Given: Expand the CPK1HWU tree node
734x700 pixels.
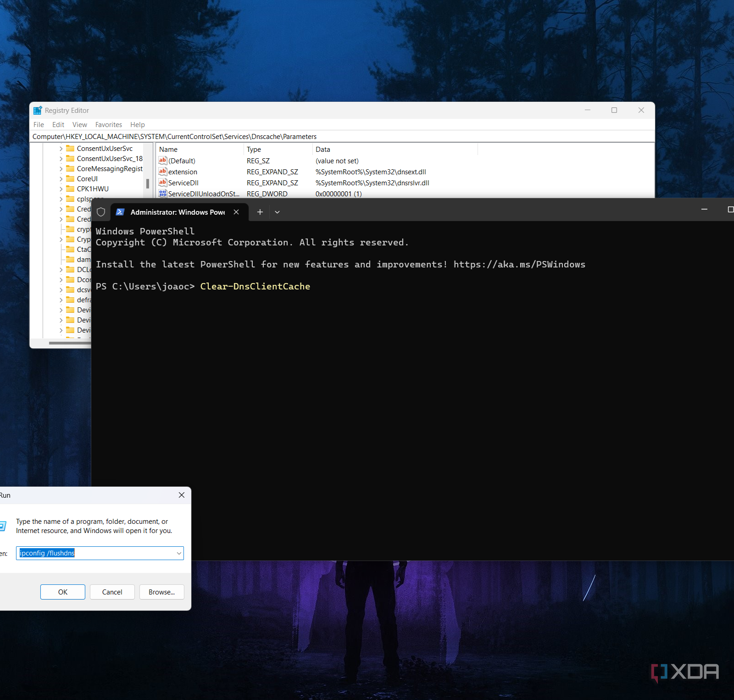Looking at the screenshot, I should point(61,189).
